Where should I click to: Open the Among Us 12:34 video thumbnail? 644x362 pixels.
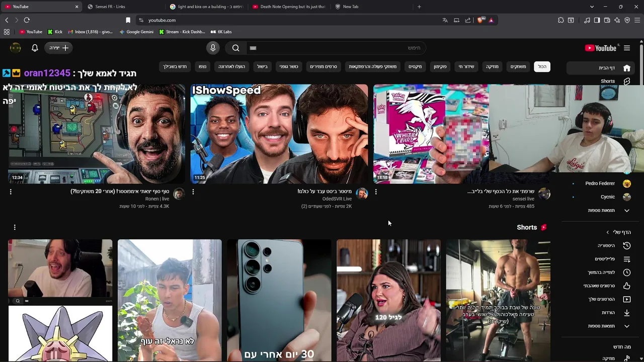(97, 134)
